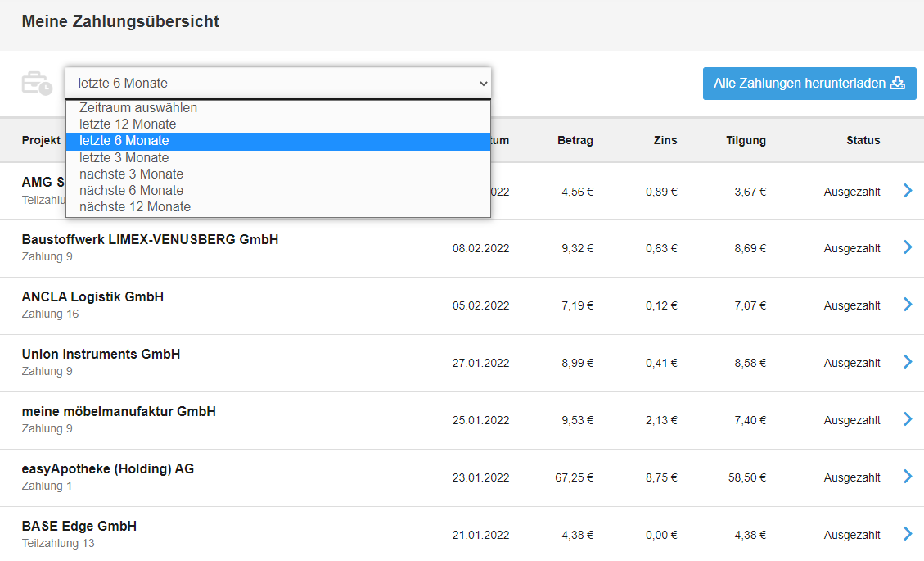Click the 'Betrag' column header
The width and height of the screenshot is (924, 561).
(575, 140)
